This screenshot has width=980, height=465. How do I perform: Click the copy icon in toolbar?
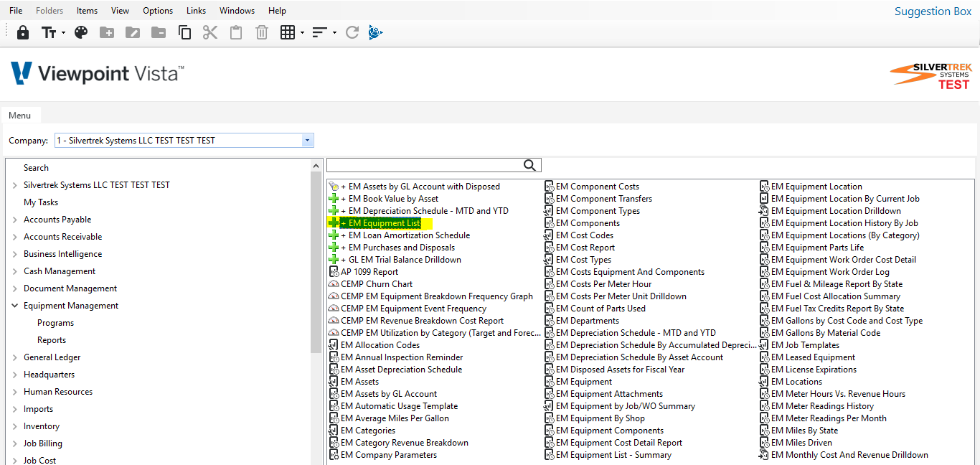[x=184, y=32]
